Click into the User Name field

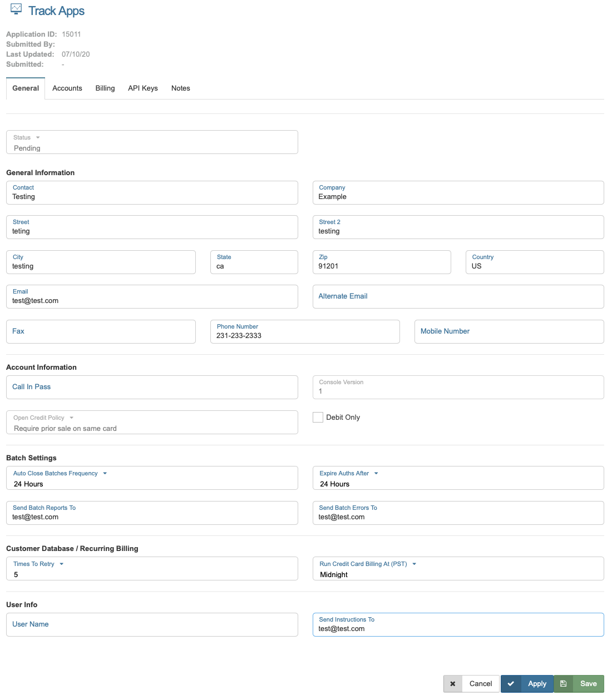152,625
